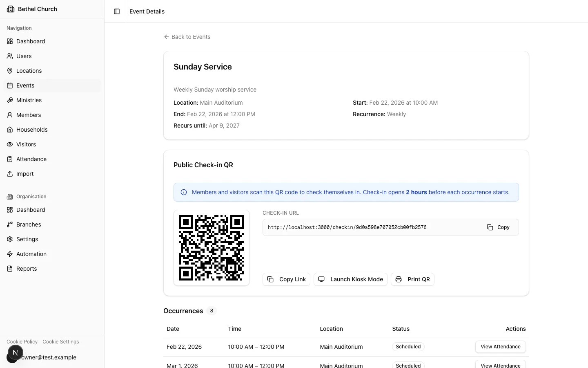Image resolution: width=588 pixels, height=368 pixels.
Task: Click the Sunday Service title
Action: pyautogui.click(x=203, y=67)
